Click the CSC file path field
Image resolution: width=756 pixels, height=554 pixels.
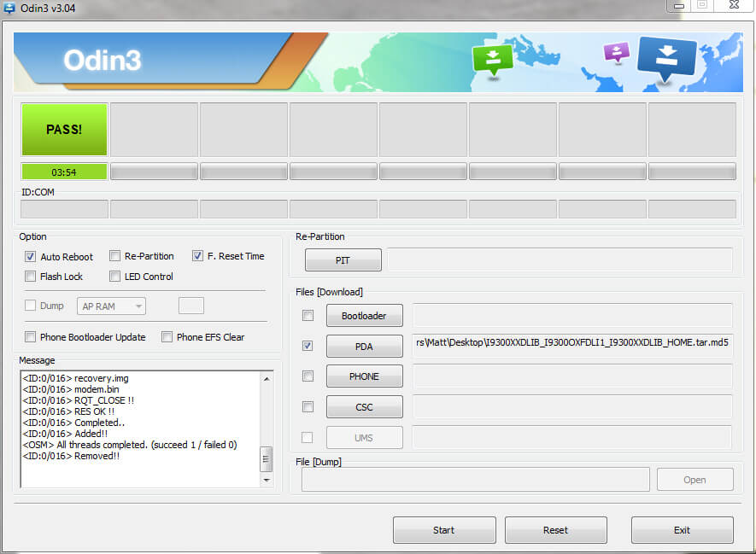click(572, 406)
